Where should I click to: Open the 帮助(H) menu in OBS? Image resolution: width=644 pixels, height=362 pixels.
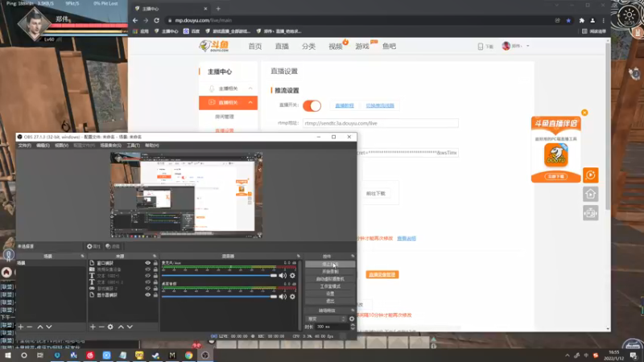152,146
